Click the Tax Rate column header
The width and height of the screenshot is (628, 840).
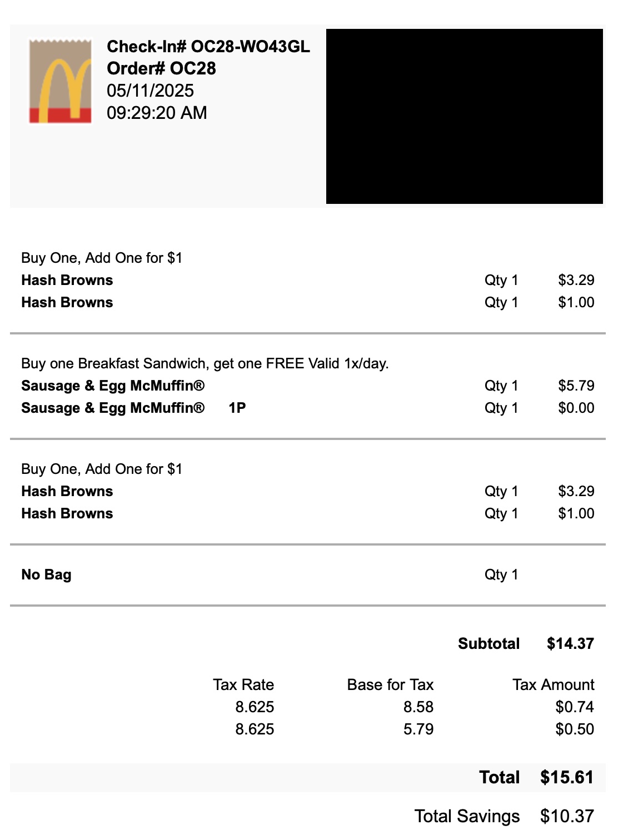(x=243, y=685)
